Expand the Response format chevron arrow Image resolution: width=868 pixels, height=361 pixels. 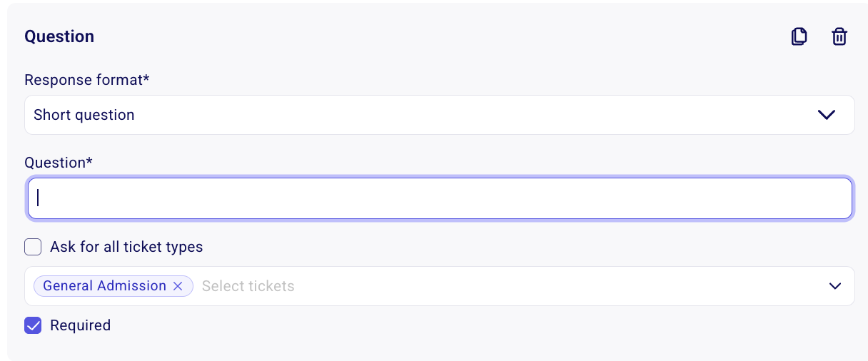tap(827, 115)
